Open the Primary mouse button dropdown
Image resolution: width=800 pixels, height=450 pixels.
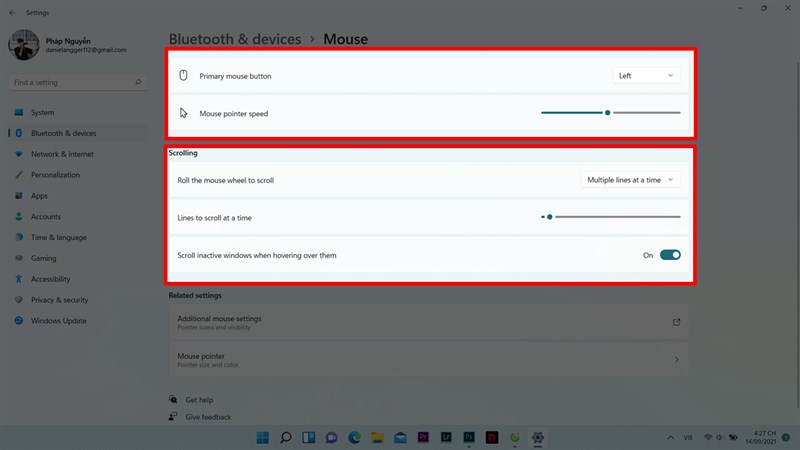[x=646, y=76]
